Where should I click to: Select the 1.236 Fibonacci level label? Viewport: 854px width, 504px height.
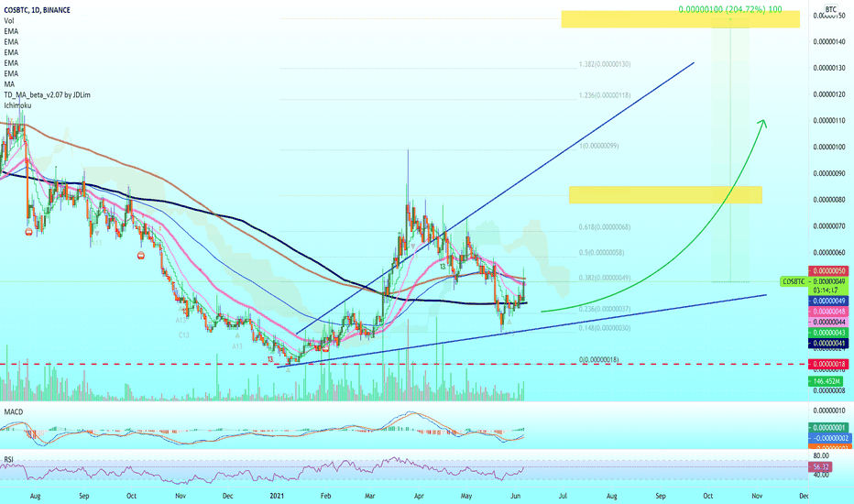(x=605, y=95)
